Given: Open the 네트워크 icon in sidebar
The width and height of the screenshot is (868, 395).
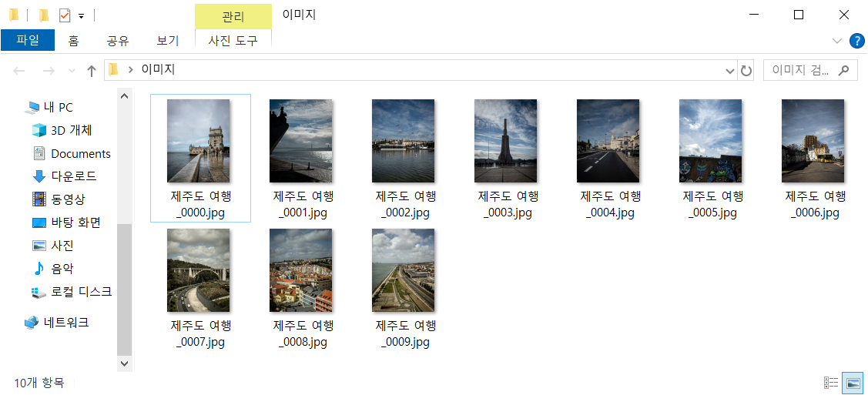Looking at the screenshot, I should tap(32, 322).
